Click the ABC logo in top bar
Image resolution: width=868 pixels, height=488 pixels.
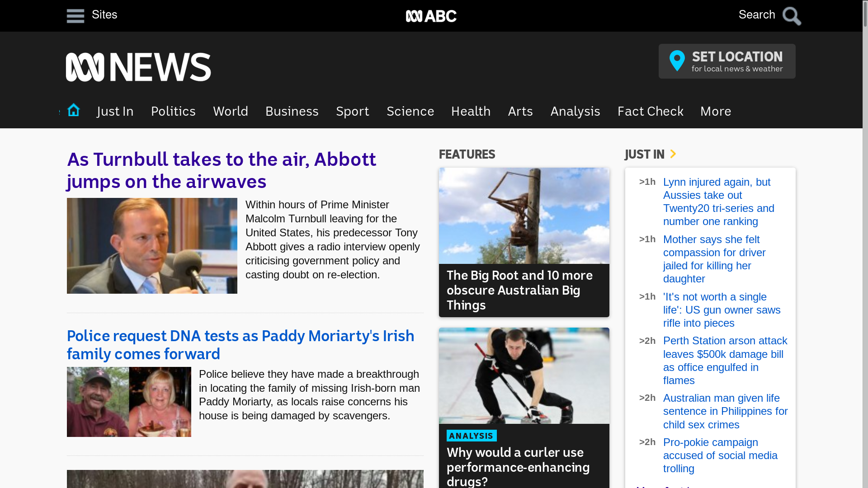click(x=431, y=16)
